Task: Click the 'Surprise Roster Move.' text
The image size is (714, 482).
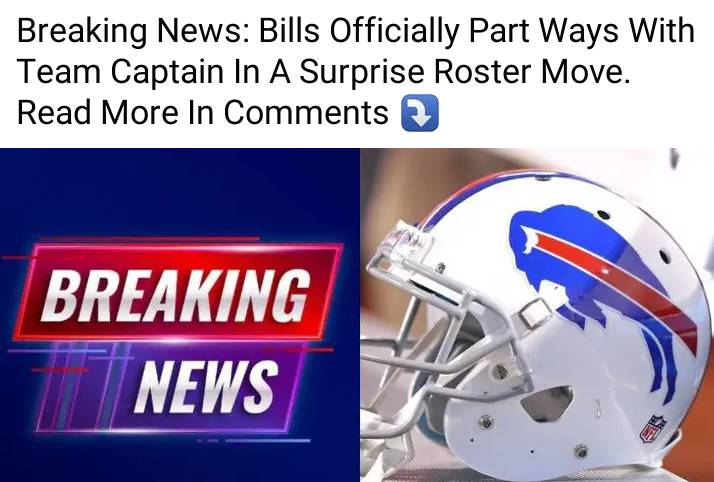Action: [464, 72]
